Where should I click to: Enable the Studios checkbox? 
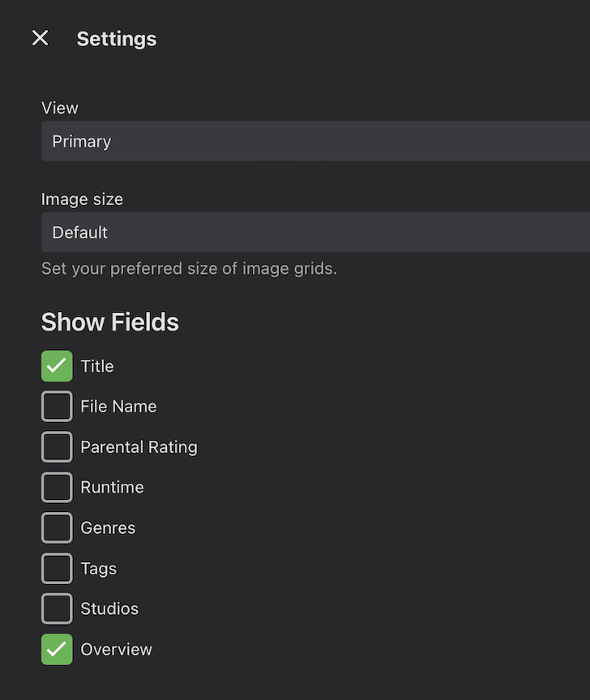click(57, 608)
